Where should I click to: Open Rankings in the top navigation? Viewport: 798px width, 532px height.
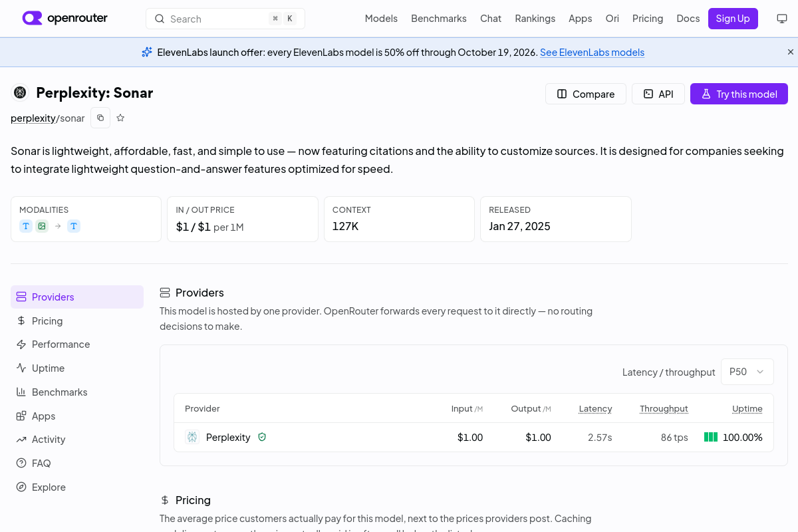click(535, 19)
